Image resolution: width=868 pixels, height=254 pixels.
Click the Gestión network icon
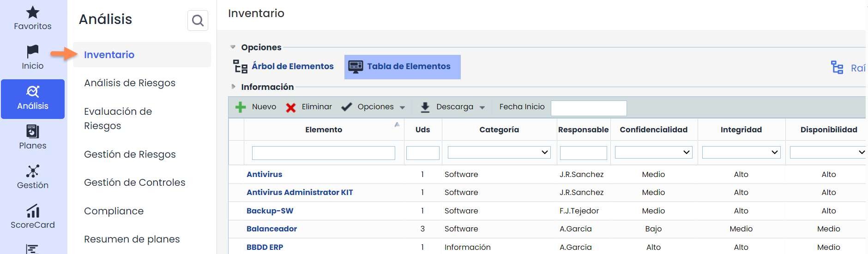click(32, 171)
